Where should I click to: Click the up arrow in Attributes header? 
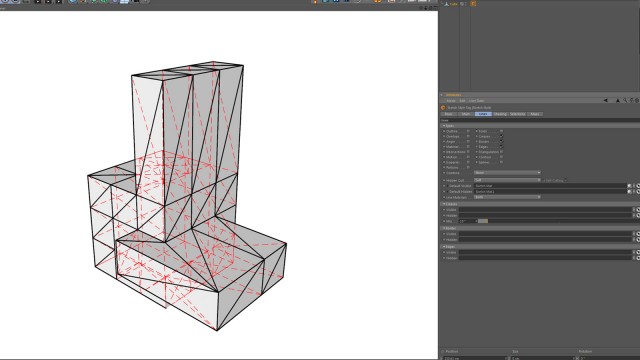[x=618, y=100]
